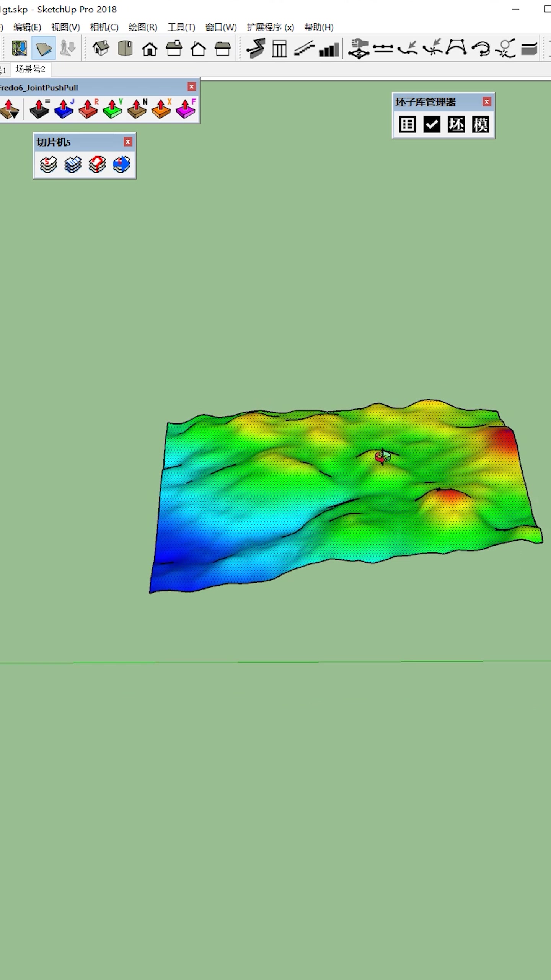This screenshot has width=551, height=980.
Task: Select the blue Joint Push Pull J tool
Action: pyautogui.click(x=64, y=109)
